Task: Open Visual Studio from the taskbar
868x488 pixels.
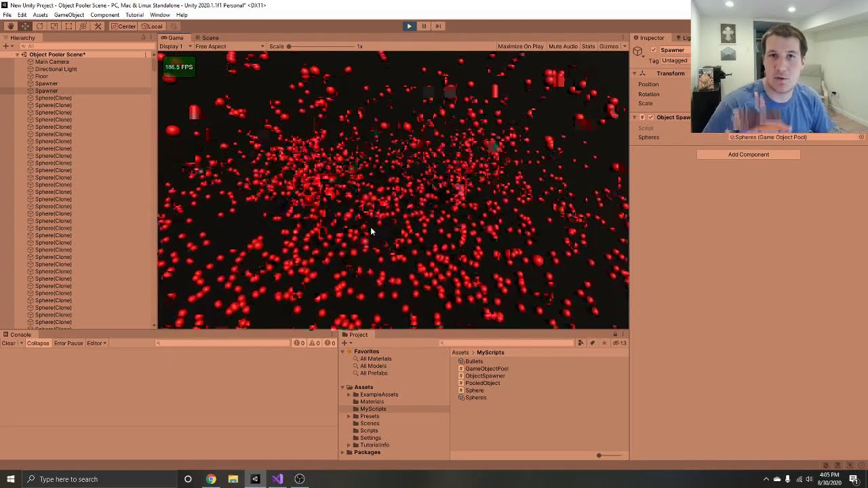Action: click(277, 479)
